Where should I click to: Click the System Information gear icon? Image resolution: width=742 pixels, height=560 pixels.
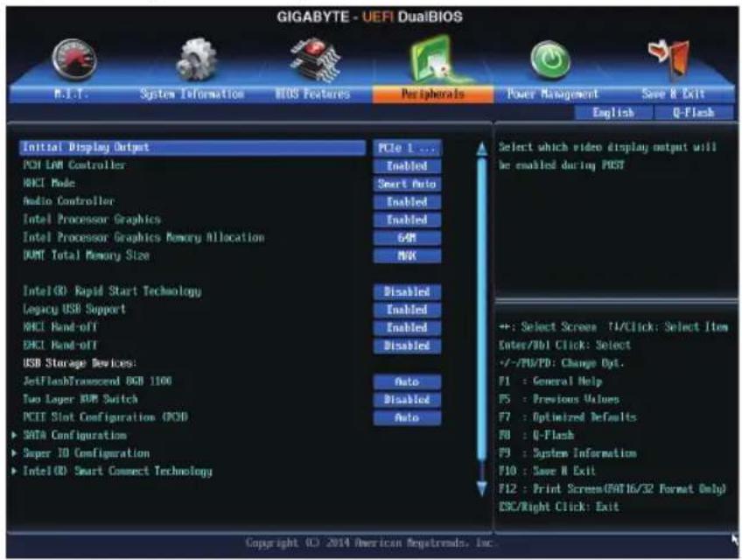[196, 59]
